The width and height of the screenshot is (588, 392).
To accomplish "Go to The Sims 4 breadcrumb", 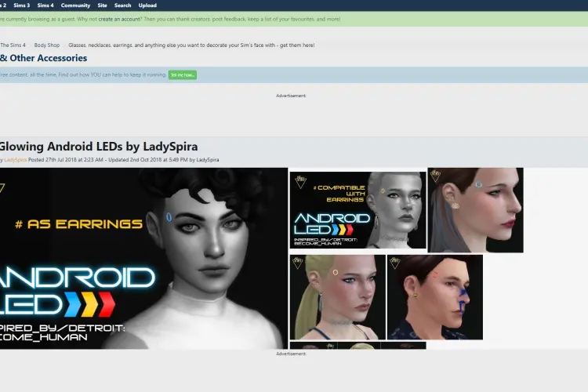I will pyautogui.click(x=13, y=45).
